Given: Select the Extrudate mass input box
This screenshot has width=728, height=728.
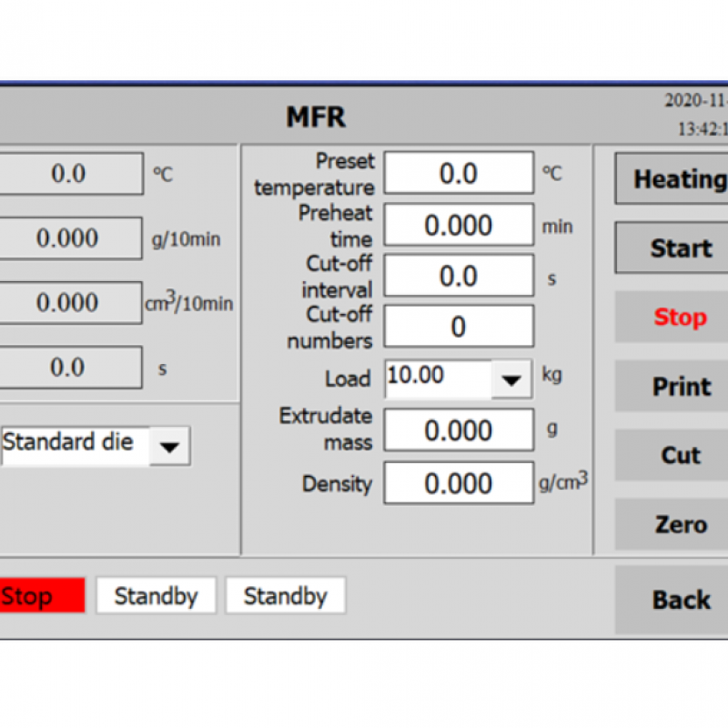Looking at the screenshot, I should pos(459,430).
